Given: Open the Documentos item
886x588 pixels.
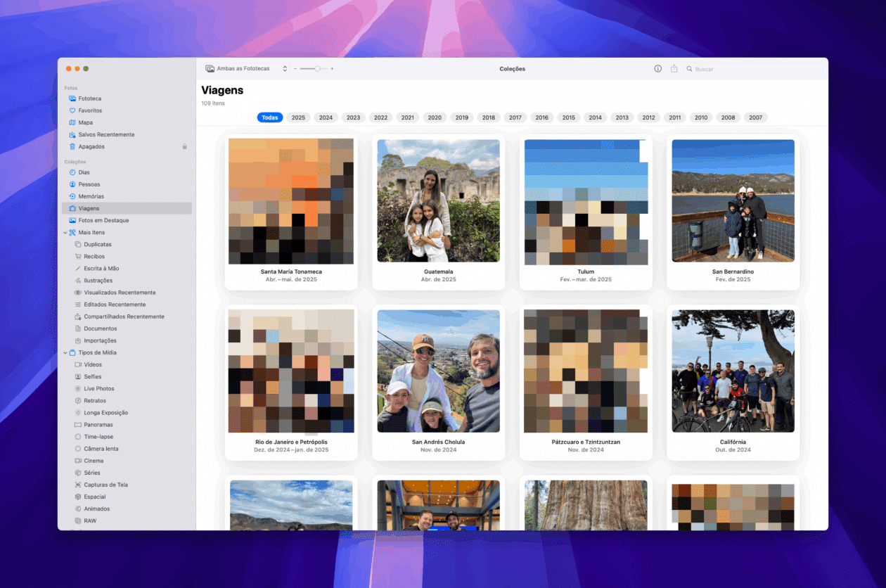Looking at the screenshot, I should (127, 328).
